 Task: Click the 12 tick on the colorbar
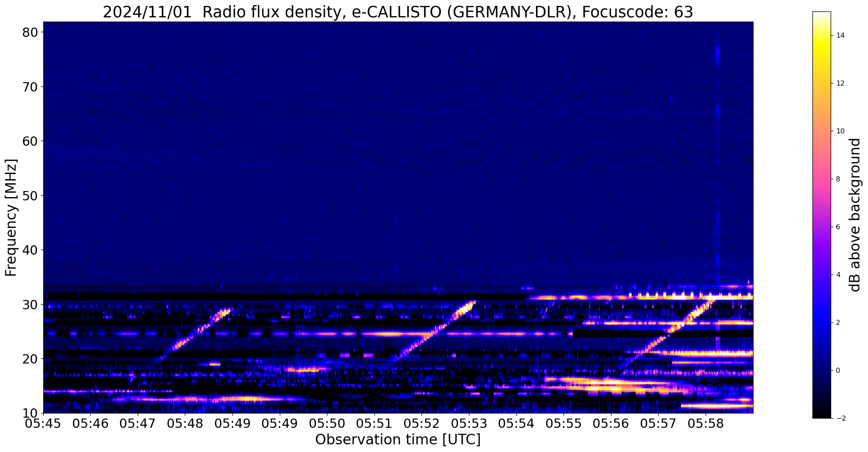click(x=840, y=83)
